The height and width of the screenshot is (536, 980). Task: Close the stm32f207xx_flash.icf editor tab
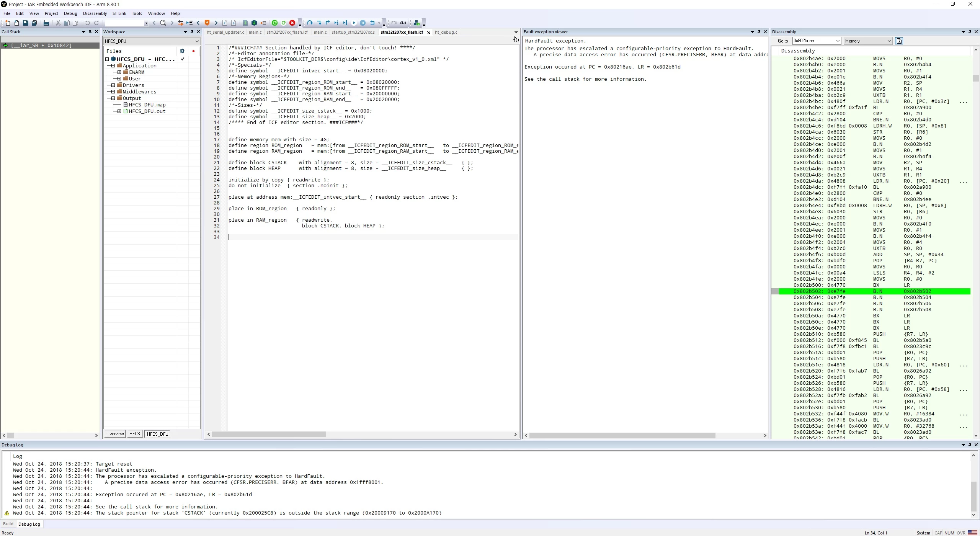click(429, 33)
